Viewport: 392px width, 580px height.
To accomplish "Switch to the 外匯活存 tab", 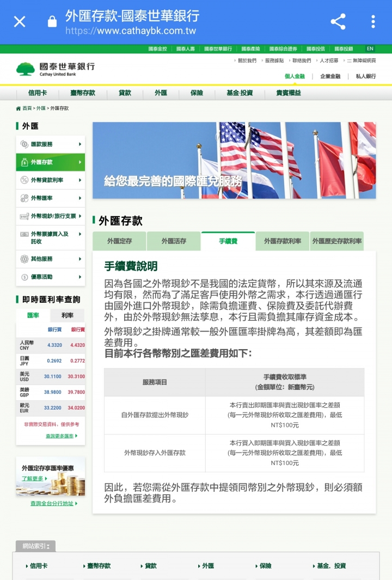I will [174, 241].
